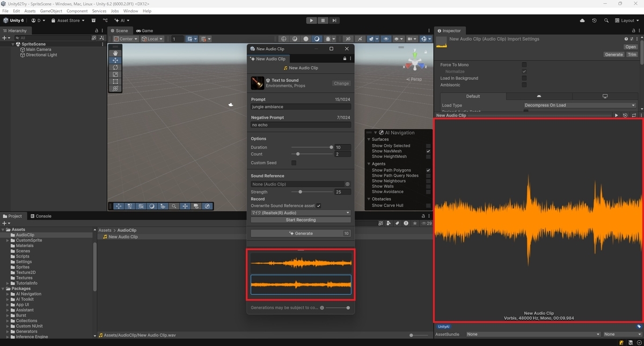Toggle loop in Inspector audio preview
The height and width of the screenshot is (346, 644).
pos(634,115)
